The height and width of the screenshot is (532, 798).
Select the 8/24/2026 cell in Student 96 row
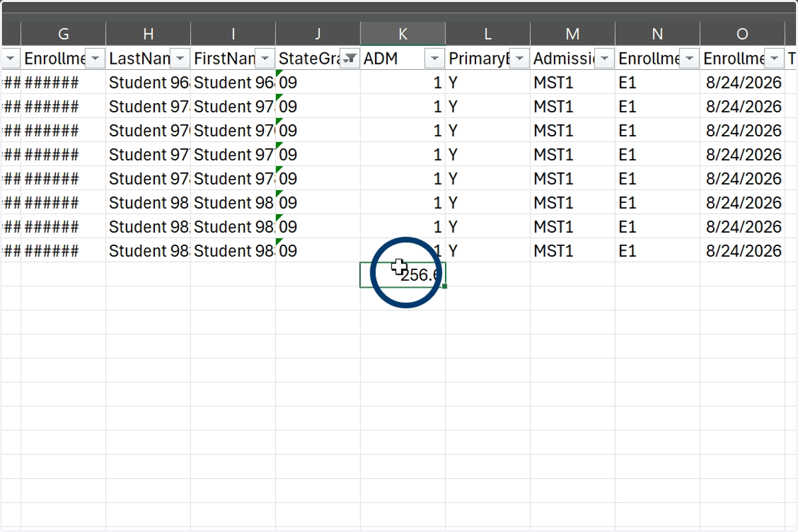click(x=743, y=82)
